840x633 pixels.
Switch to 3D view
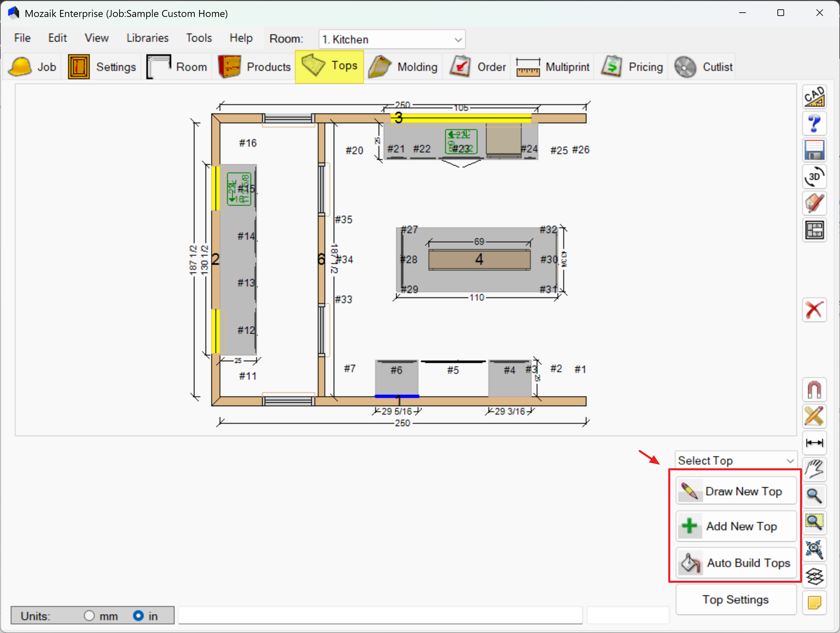click(x=814, y=177)
